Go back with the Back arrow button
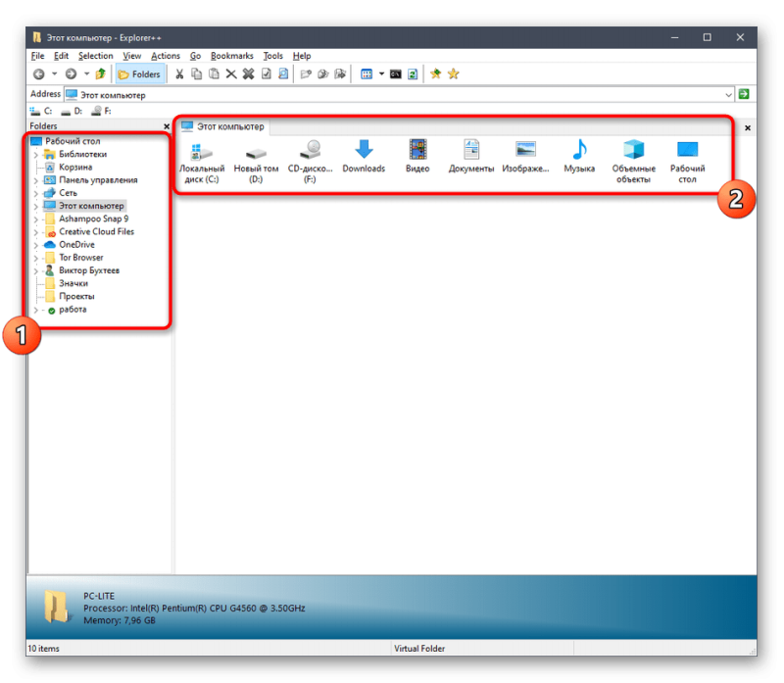This screenshot has width=784, height=683. (39, 74)
